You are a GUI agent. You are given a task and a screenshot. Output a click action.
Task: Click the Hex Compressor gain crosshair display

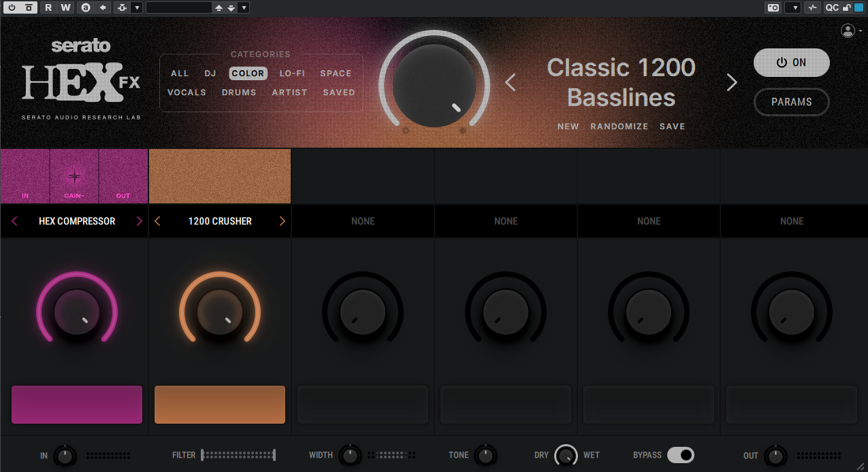coord(74,176)
